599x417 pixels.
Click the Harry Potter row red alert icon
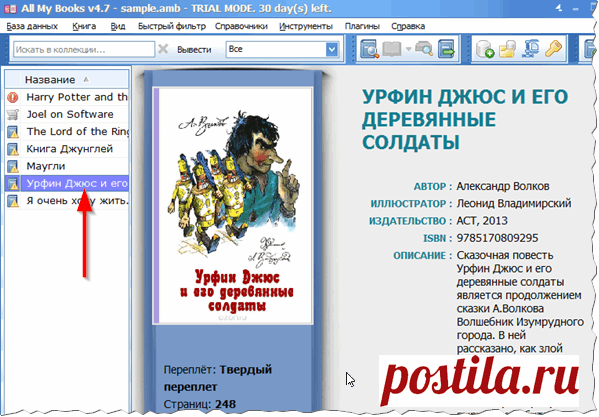tap(13, 97)
